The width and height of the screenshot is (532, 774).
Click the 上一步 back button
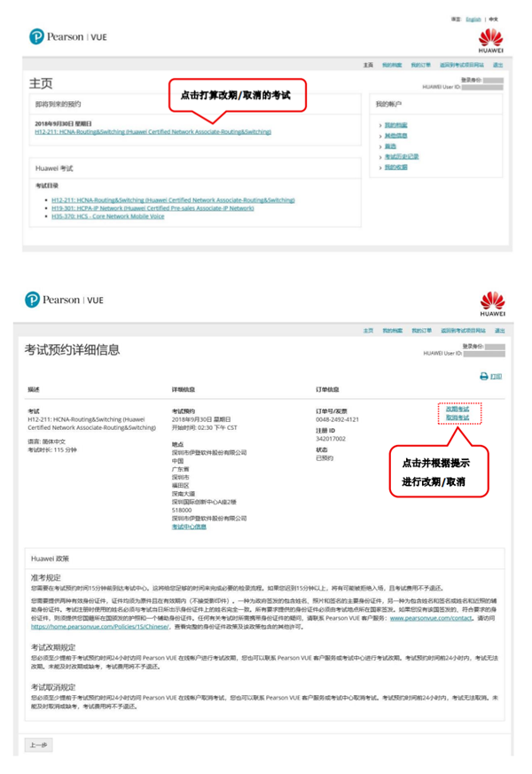point(38,745)
